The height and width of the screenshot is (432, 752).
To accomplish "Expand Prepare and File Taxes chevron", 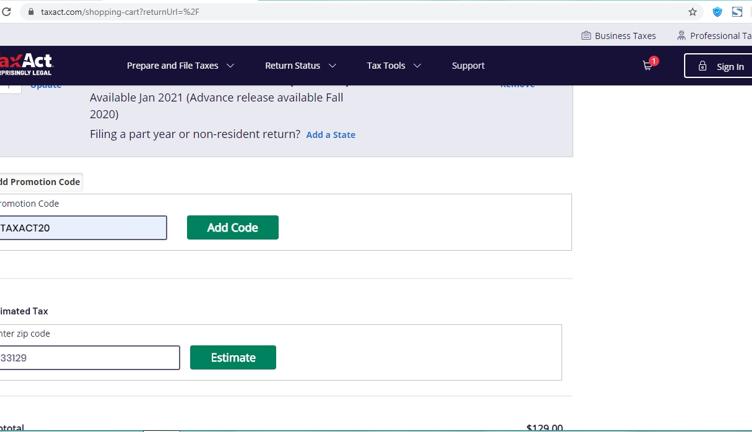I will [x=230, y=66].
